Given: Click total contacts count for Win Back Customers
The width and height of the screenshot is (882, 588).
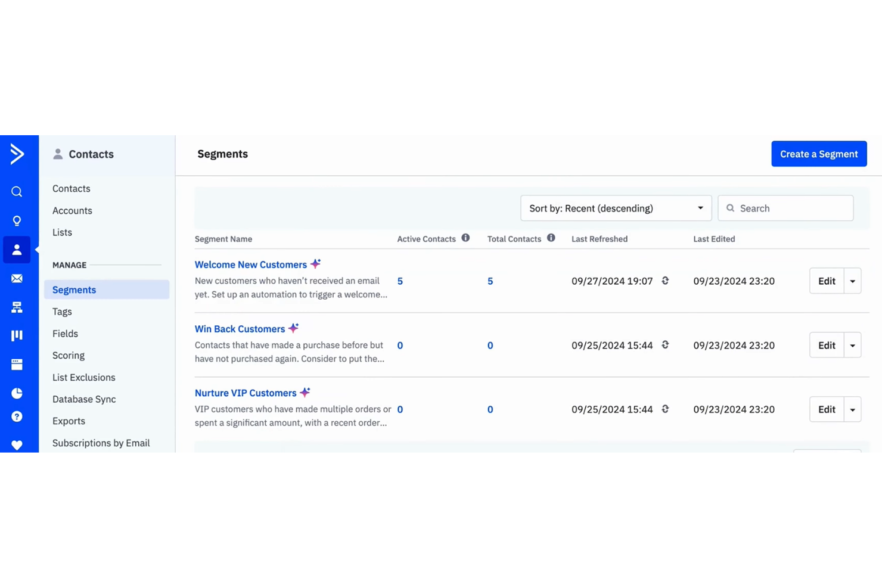Looking at the screenshot, I should [x=490, y=346].
